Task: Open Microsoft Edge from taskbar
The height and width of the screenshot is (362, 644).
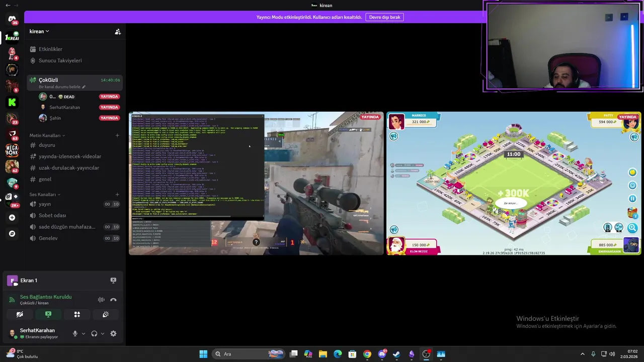Action: (x=338, y=354)
